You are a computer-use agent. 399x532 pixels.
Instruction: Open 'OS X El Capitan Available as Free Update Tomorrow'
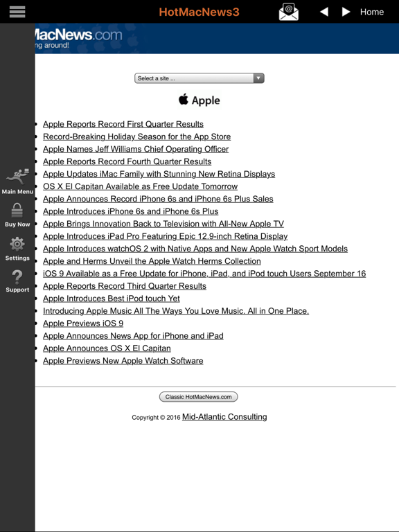(140, 186)
